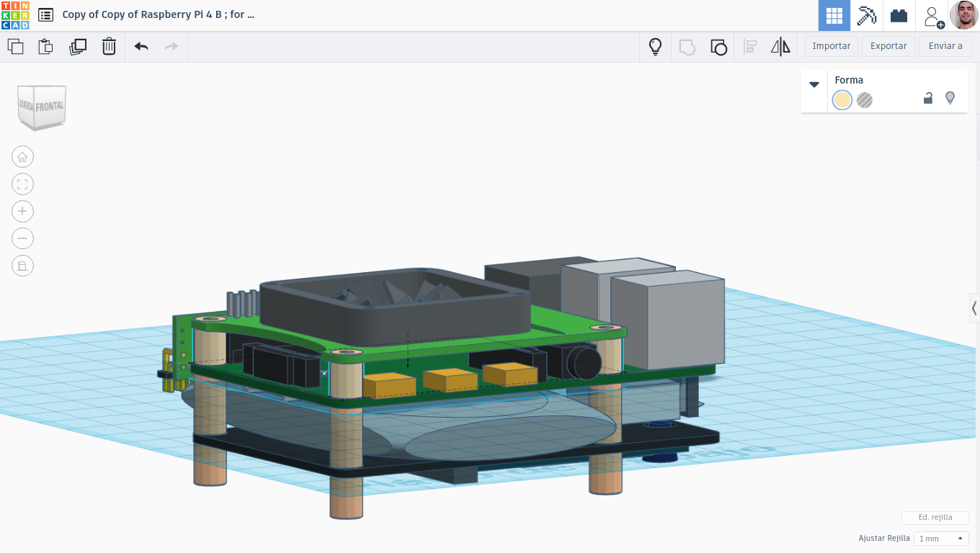Open the Align tool
The height and width of the screenshot is (553, 980).
[750, 48]
